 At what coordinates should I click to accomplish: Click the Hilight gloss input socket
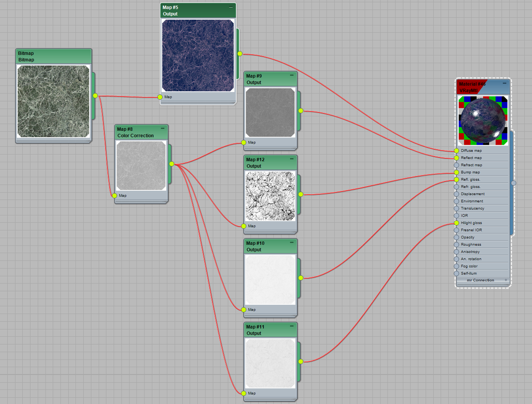457,223
